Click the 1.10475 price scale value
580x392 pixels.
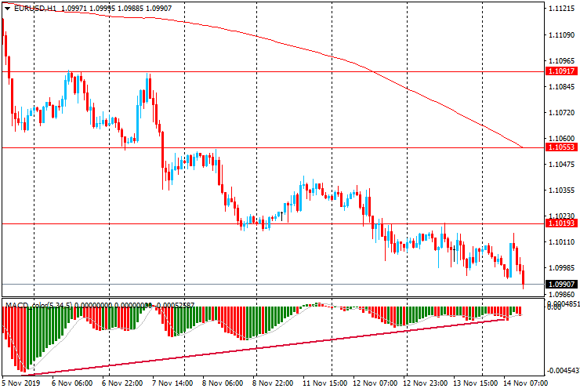(x=561, y=165)
